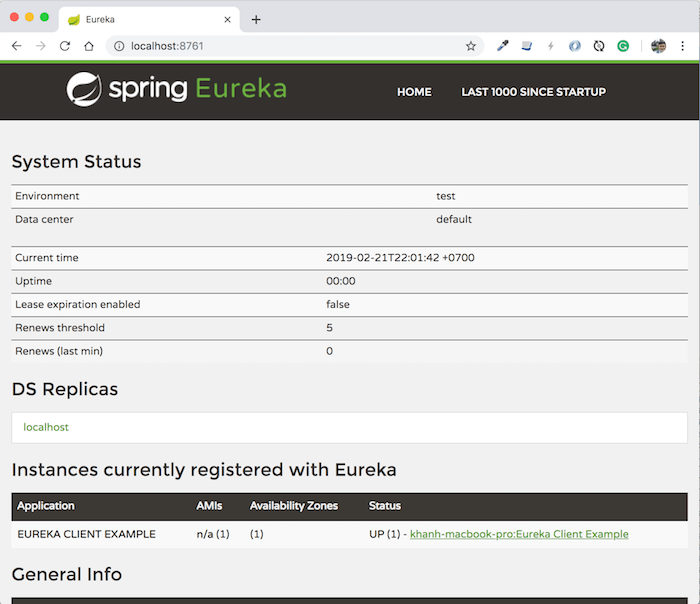Click the EUREKA CLIENT EXAMPLE application cell
Viewport: 700px width, 604px height.
point(87,534)
